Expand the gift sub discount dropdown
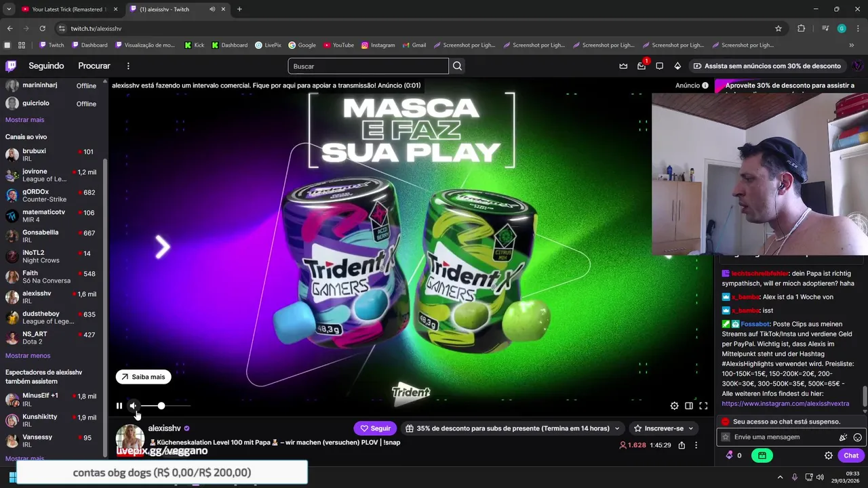This screenshot has width=868, height=488. coord(616,428)
